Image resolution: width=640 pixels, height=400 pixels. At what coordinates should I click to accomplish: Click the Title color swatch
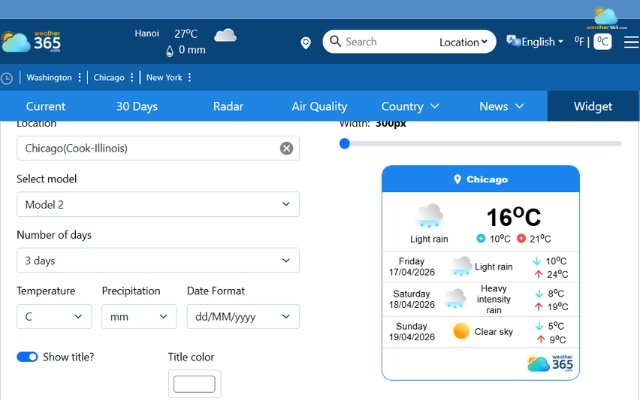point(194,384)
